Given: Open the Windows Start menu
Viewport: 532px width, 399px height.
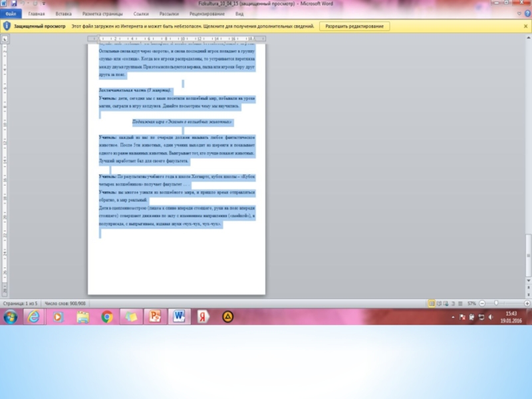Looking at the screenshot, I should coord(11,317).
